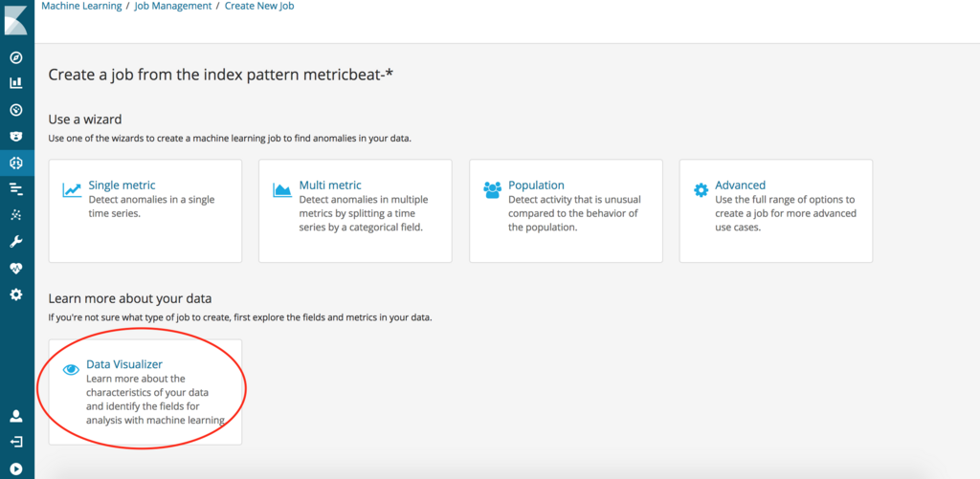Click 'Detect anomalies in a single time series' text
This screenshot has width=980, height=479.
point(152,207)
